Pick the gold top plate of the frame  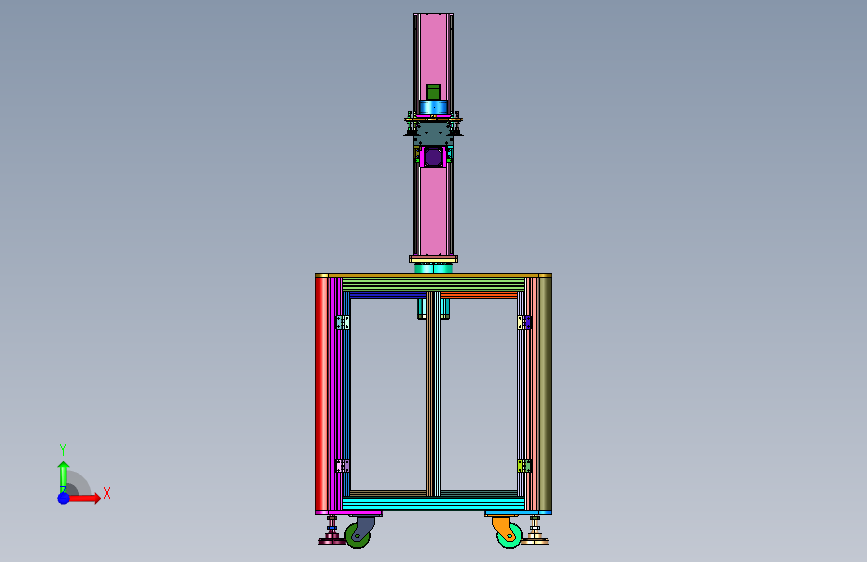434,275
